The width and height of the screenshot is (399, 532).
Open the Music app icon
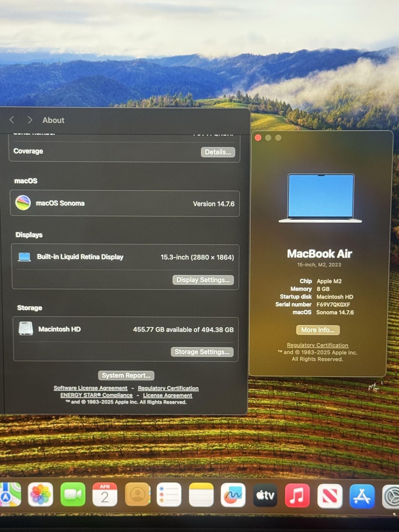[x=297, y=495]
